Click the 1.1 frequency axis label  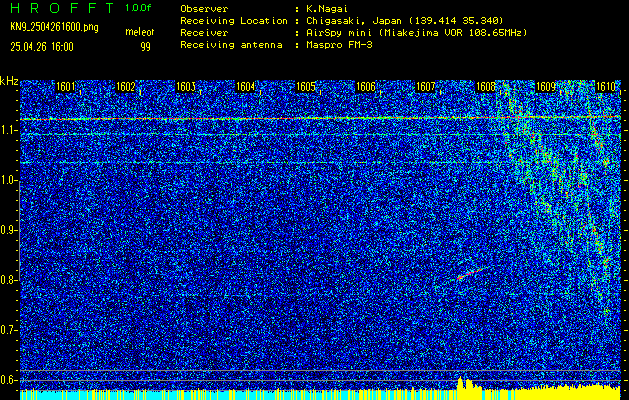coord(7,130)
